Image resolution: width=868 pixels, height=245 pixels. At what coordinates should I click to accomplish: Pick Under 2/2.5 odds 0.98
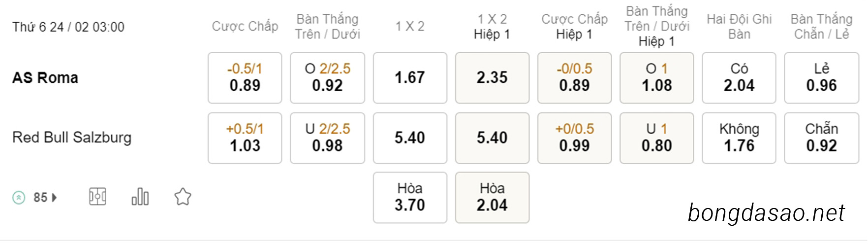pos(327,138)
